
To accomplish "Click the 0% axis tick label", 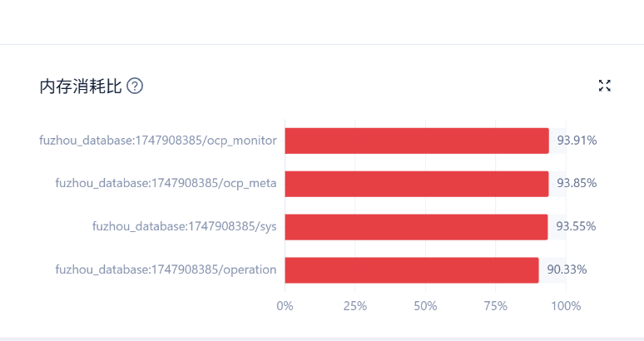I will tap(285, 306).
